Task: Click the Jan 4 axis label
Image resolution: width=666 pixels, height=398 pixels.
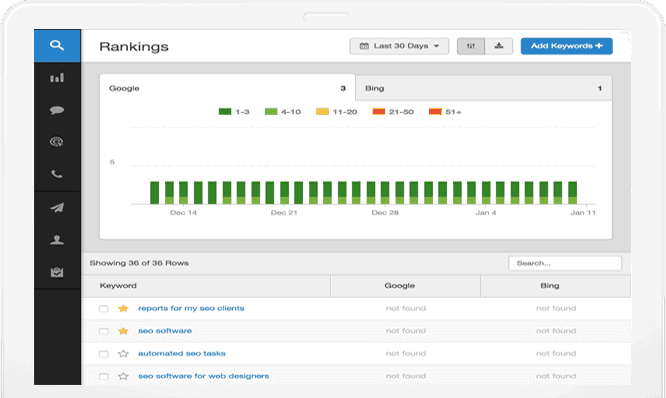Action: pyautogui.click(x=485, y=212)
